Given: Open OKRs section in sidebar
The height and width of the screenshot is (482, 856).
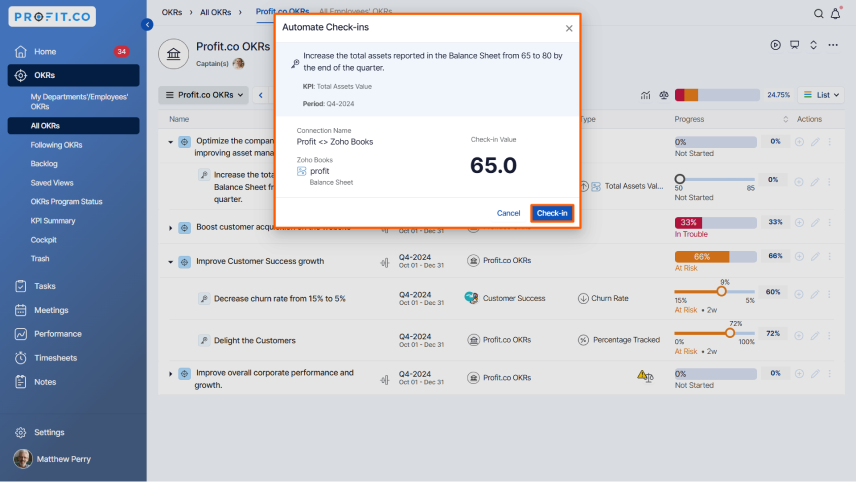Looking at the screenshot, I should pos(73,75).
